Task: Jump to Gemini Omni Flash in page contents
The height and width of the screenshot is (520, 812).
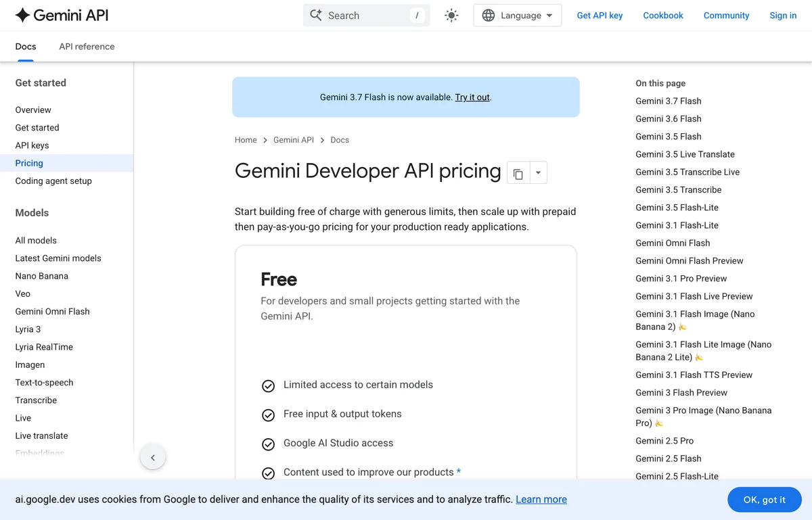Action: click(673, 243)
